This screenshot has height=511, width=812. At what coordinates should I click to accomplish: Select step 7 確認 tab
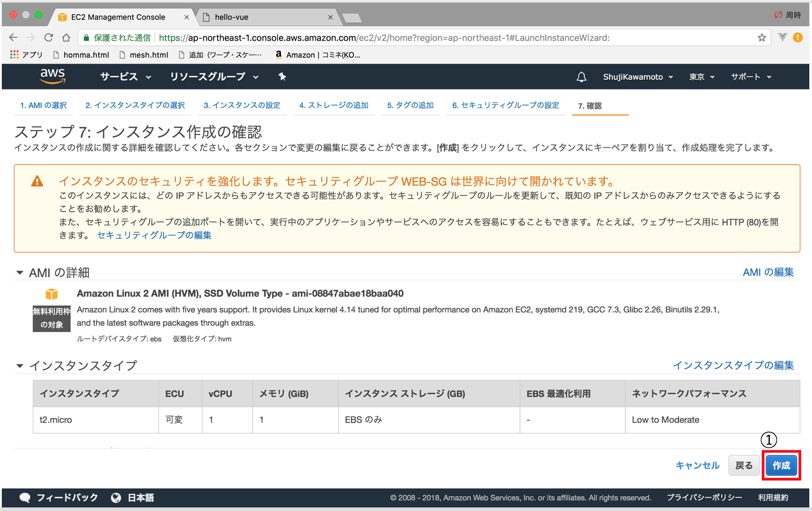[590, 106]
